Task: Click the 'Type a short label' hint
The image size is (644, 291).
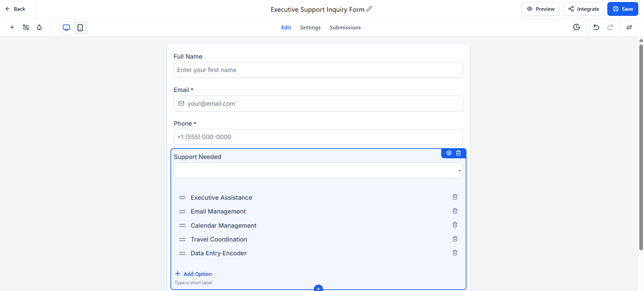Action: 193,283
